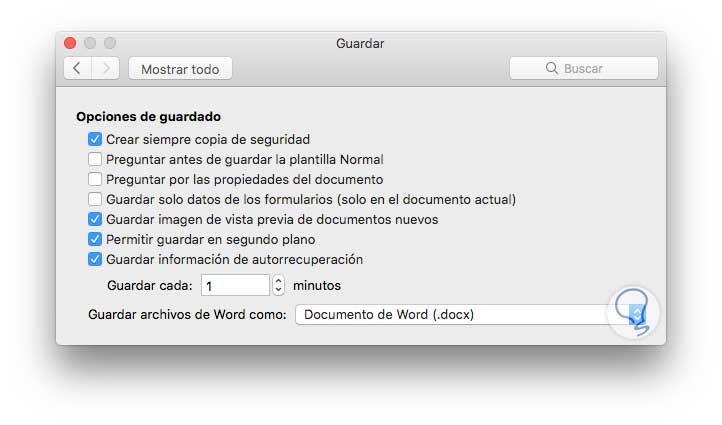722x425 pixels.
Task: Uncheck Permitir guardar en segundo plano
Action: pyautogui.click(x=95, y=239)
